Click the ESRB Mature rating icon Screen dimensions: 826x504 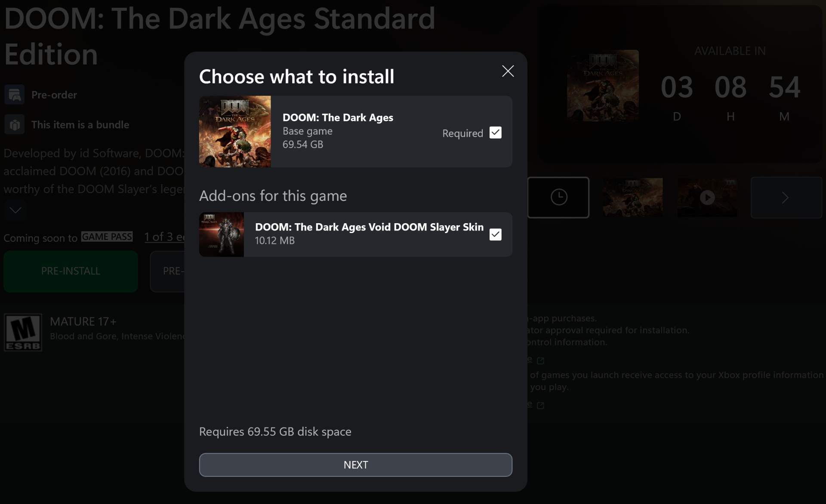(23, 332)
